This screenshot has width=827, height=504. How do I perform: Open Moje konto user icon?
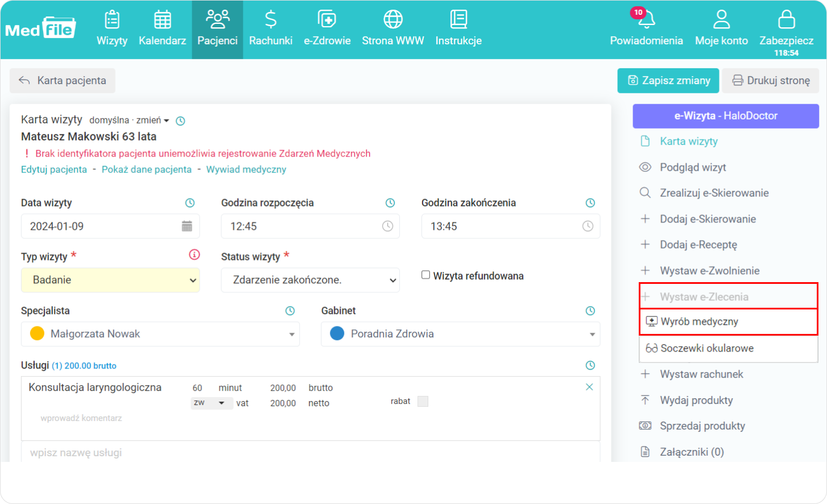(721, 19)
